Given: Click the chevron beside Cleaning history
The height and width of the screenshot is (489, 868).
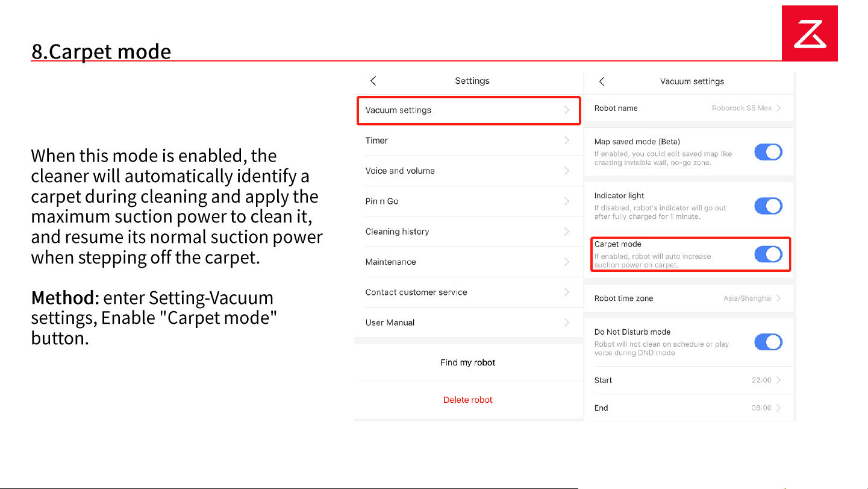Looking at the screenshot, I should pyautogui.click(x=567, y=232).
